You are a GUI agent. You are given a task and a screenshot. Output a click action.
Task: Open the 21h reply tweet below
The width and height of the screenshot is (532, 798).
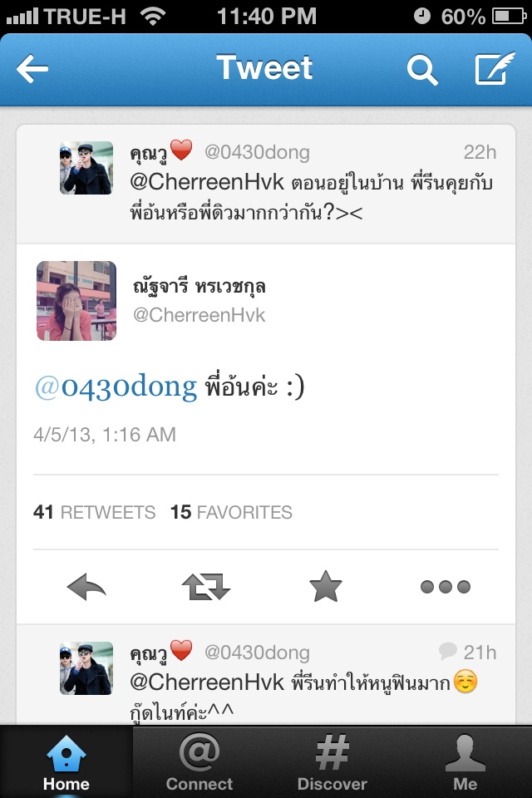[266, 674]
